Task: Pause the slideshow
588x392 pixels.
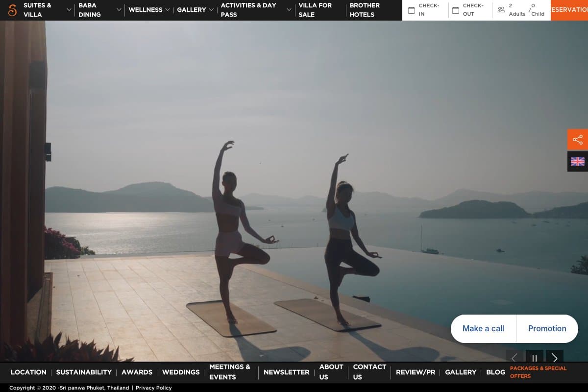Action: pyautogui.click(x=535, y=358)
